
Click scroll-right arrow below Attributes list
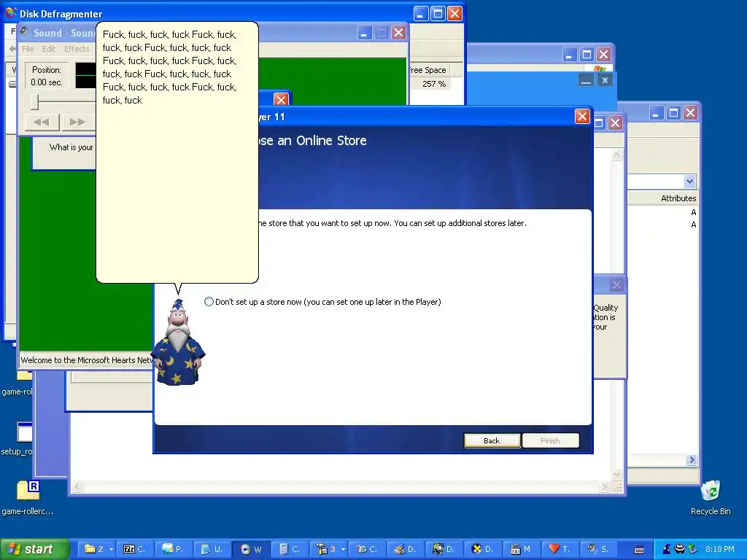[692, 460]
